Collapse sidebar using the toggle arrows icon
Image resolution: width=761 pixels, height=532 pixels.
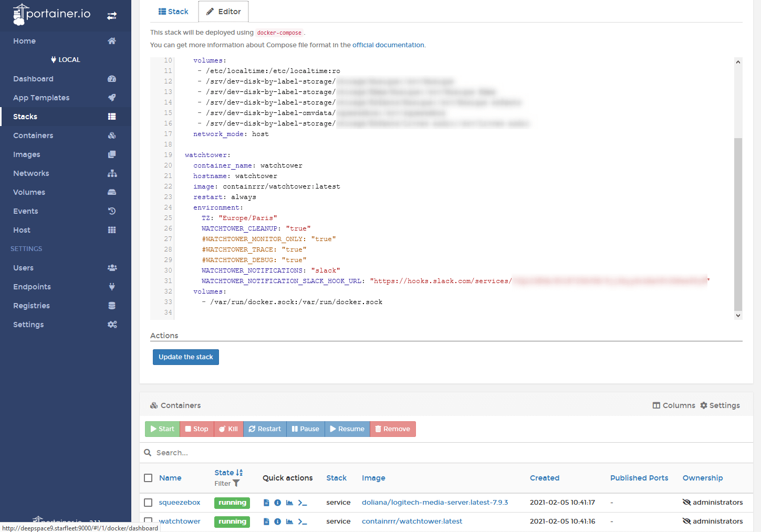[112, 16]
